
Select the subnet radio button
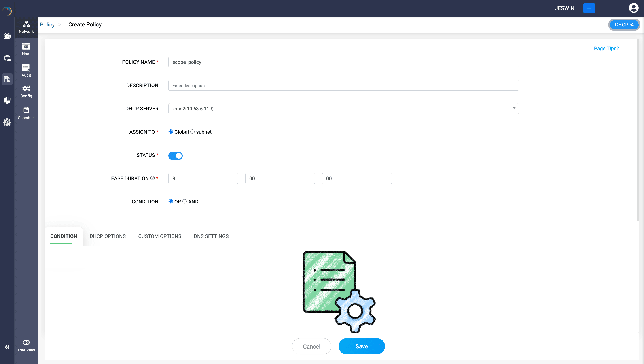(x=192, y=132)
